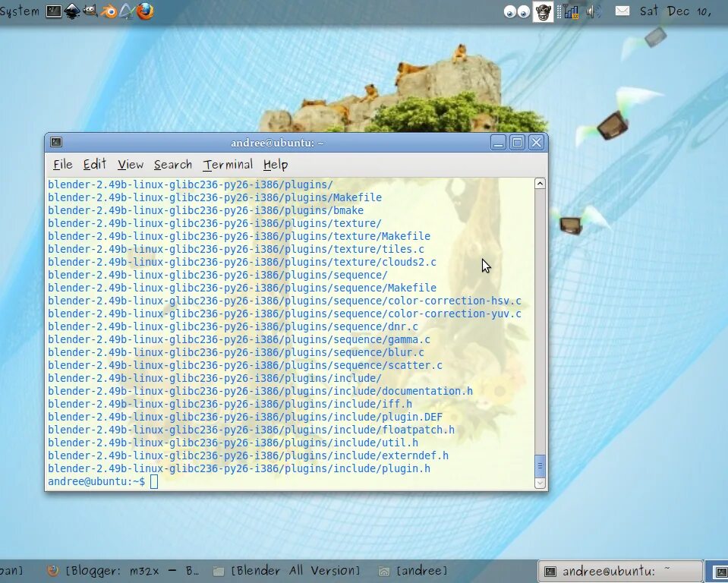Open the Terminal menu
728x583 pixels.
(228, 164)
